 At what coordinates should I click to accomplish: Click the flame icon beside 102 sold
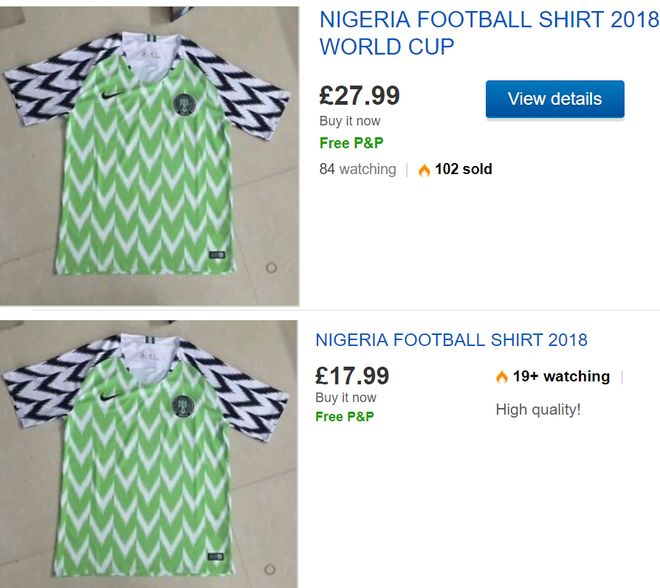point(424,170)
